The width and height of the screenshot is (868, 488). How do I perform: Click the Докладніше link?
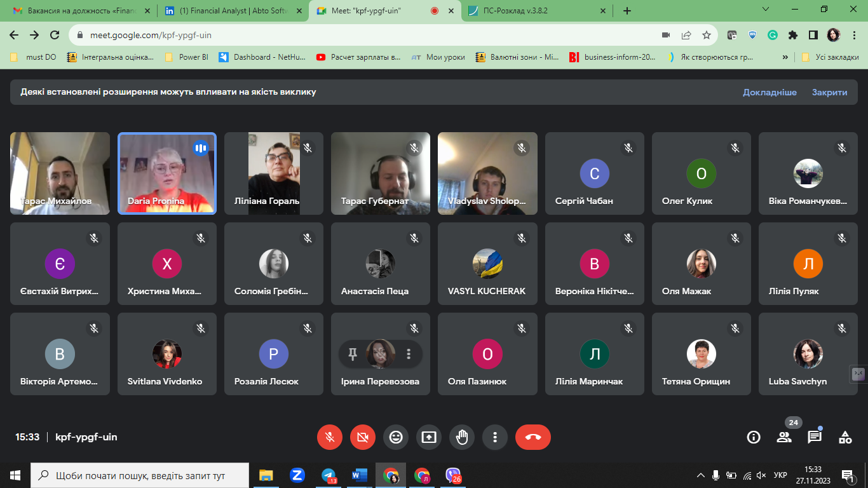click(x=770, y=92)
